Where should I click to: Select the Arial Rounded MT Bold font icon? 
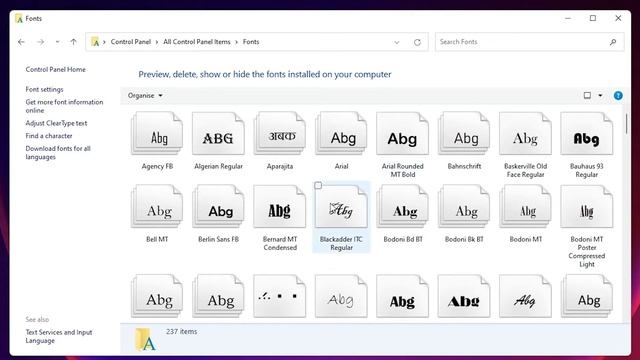[x=402, y=134]
